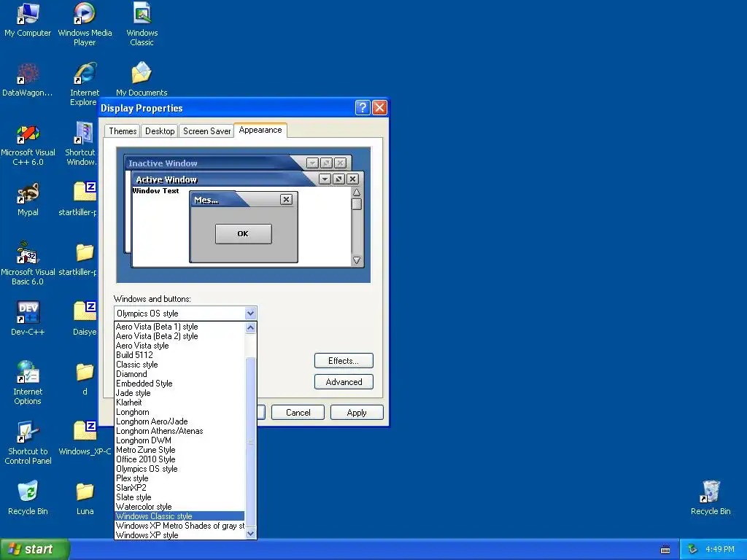This screenshot has height=560, width=747.
Task: Choose Windows Classic style highlighted option
Action: pyautogui.click(x=179, y=516)
